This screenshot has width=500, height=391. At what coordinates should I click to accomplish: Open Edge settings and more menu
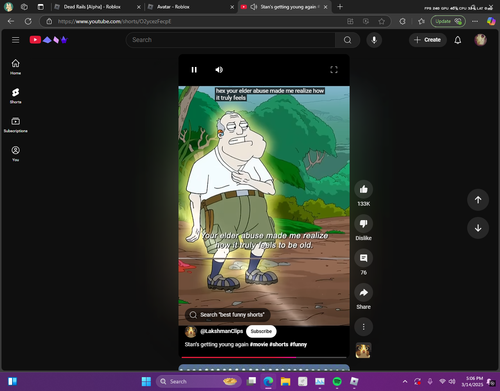pos(475,21)
